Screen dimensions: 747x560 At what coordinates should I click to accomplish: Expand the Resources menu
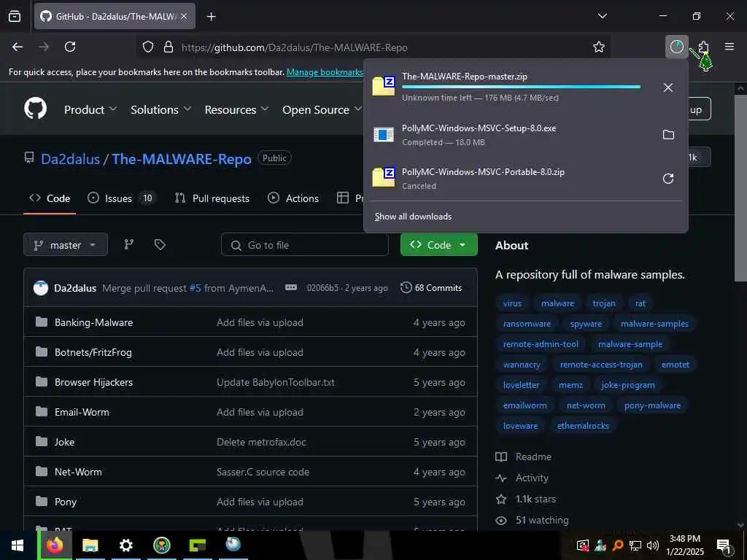click(x=237, y=109)
